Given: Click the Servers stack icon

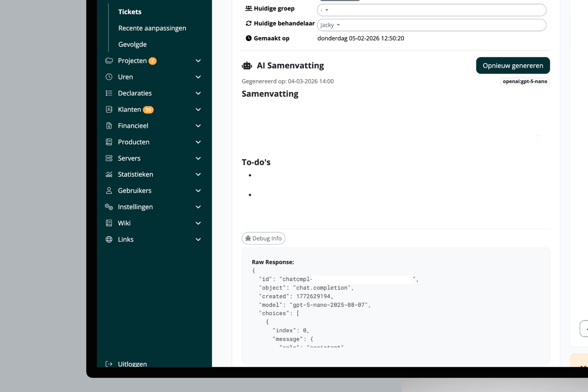Looking at the screenshot, I should (109, 158).
